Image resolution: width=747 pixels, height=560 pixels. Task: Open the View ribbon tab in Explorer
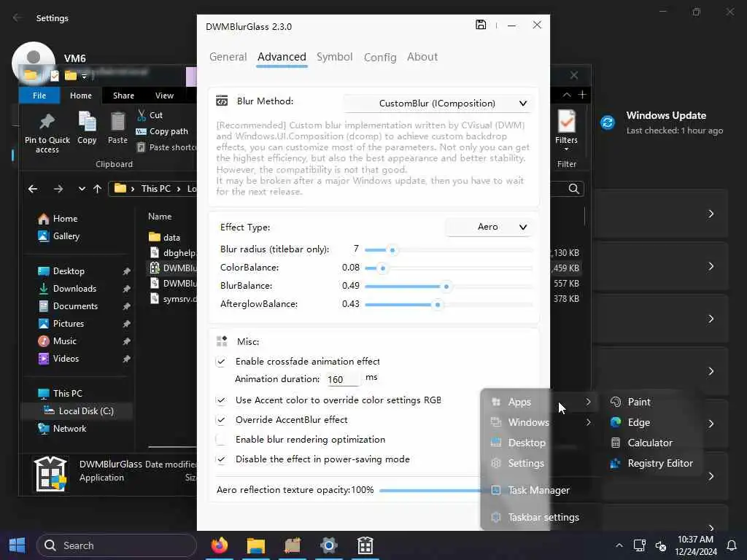tap(164, 96)
